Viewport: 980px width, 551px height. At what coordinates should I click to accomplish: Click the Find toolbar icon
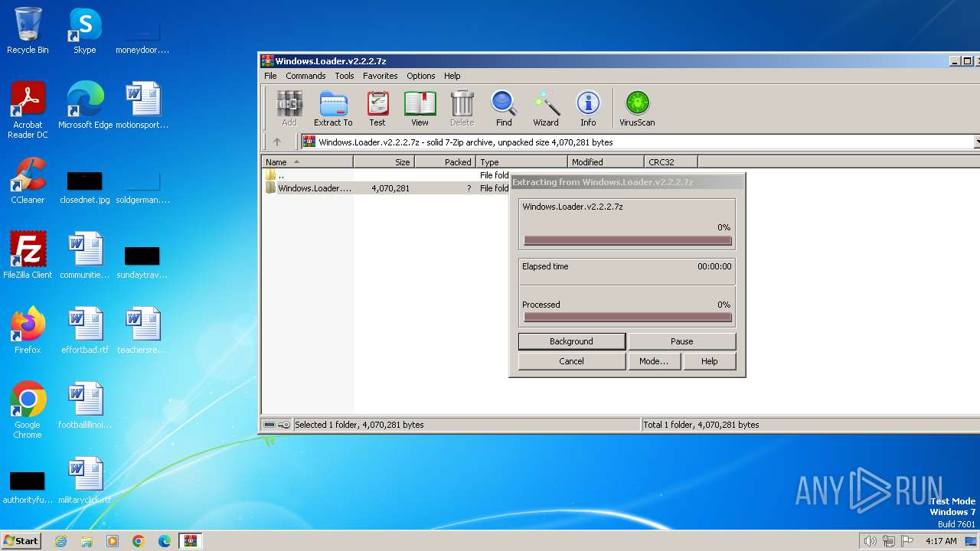coord(504,108)
